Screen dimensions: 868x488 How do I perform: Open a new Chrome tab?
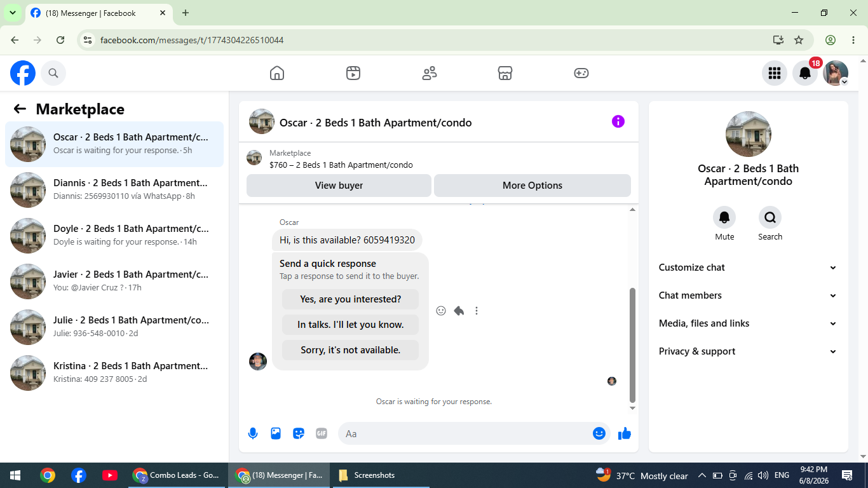(186, 13)
